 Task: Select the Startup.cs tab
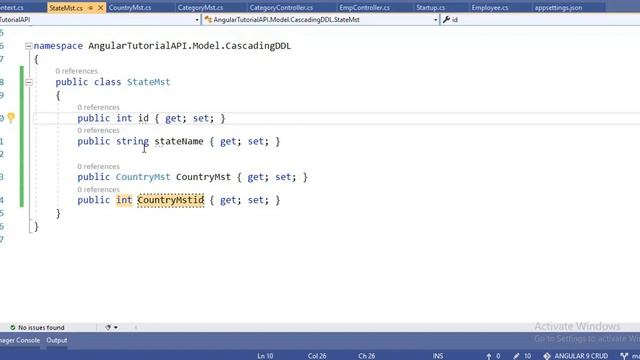[x=431, y=8]
